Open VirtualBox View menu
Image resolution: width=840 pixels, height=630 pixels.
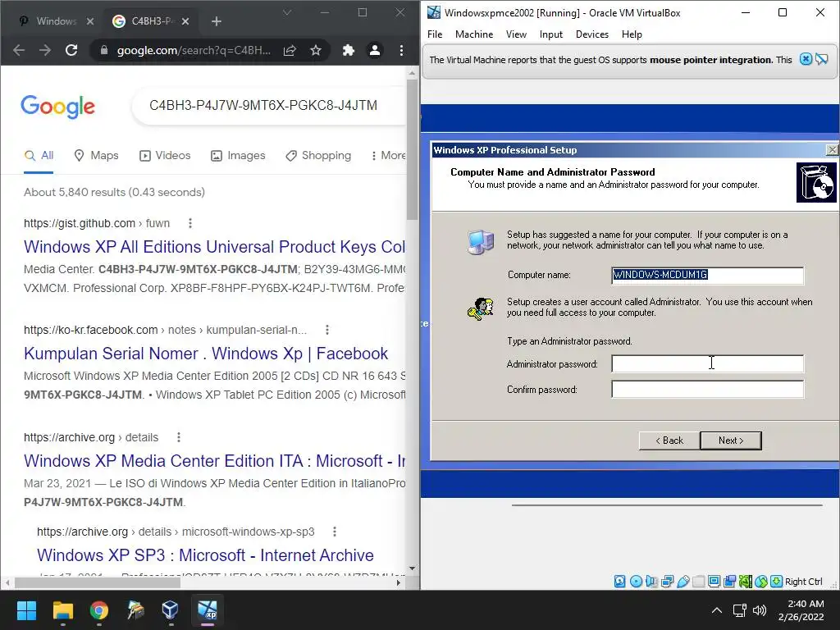pyautogui.click(x=517, y=34)
